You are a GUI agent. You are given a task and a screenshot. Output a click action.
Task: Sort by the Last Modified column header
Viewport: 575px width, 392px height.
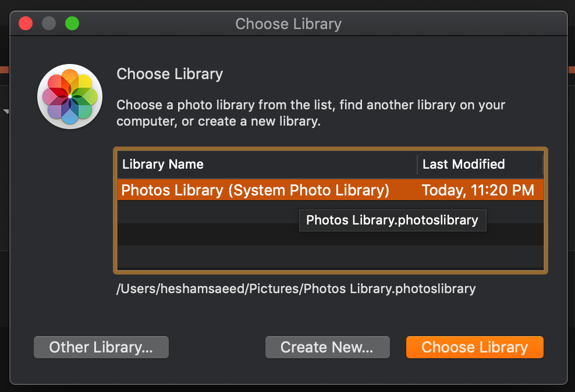pos(464,165)
